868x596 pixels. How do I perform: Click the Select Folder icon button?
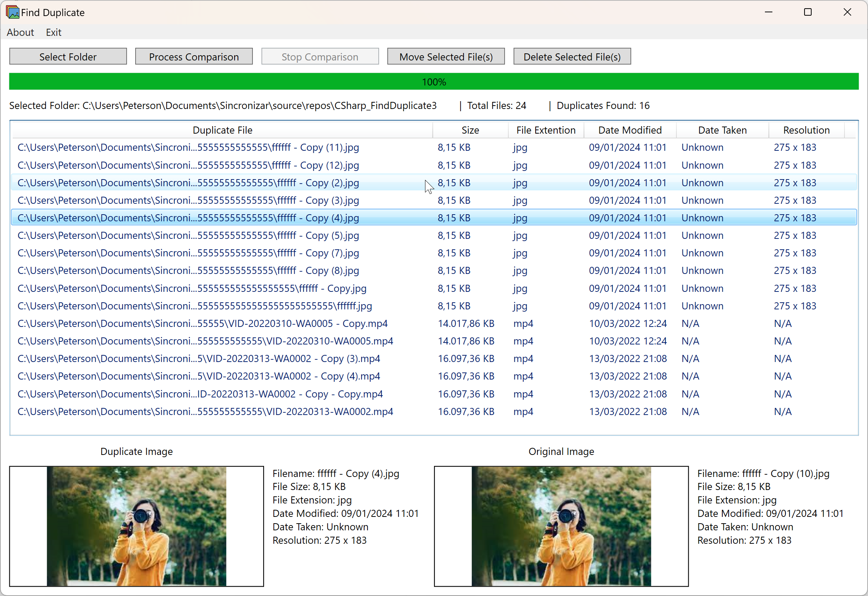(67, 56)
